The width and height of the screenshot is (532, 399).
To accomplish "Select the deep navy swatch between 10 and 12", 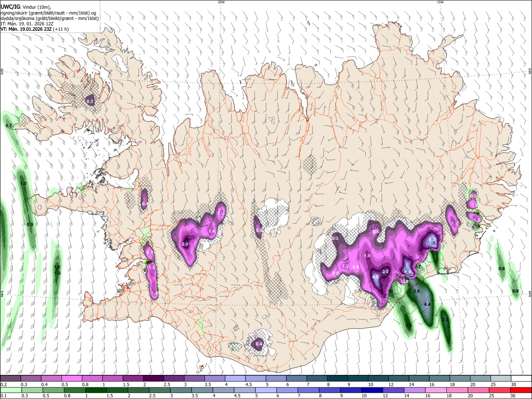I will [372, 390].
